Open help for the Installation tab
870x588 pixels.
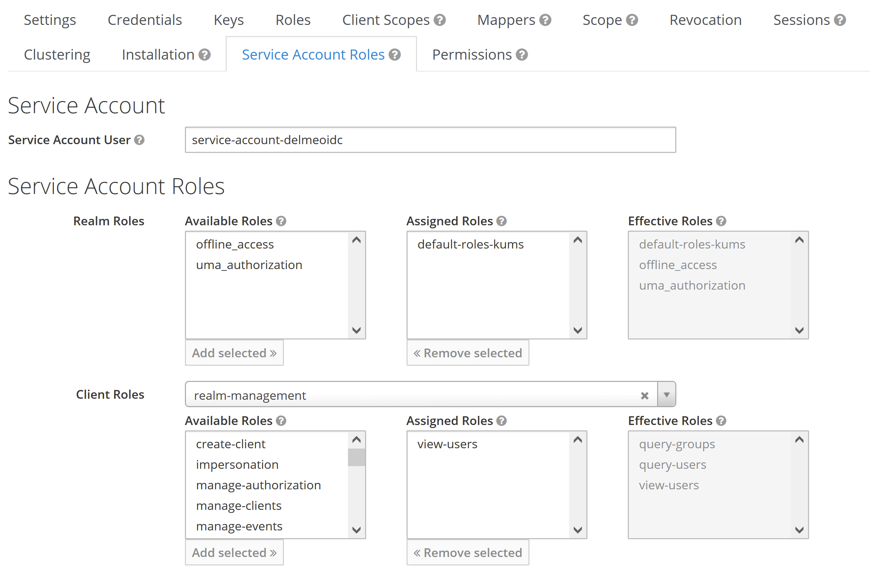[x=204, y=55]
